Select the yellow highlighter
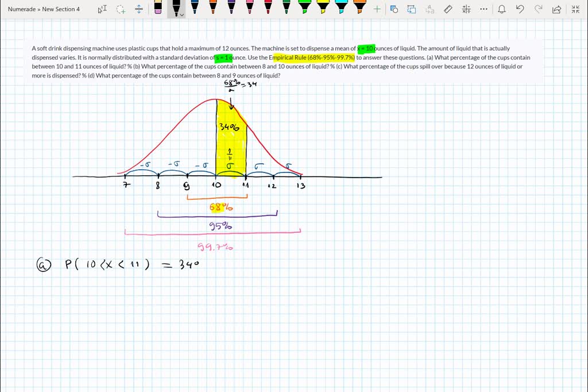Screen dimensions: 588x392 pos(323,7)
